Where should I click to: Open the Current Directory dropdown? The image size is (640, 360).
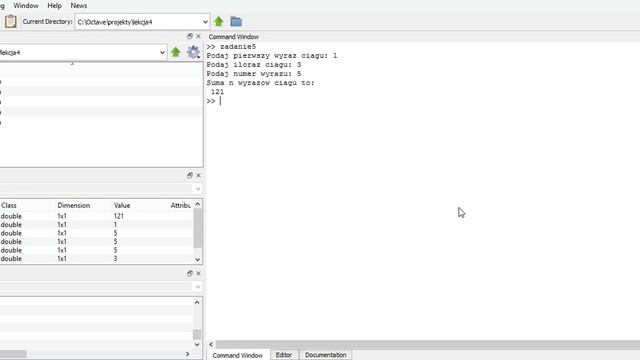pos(205,22)
